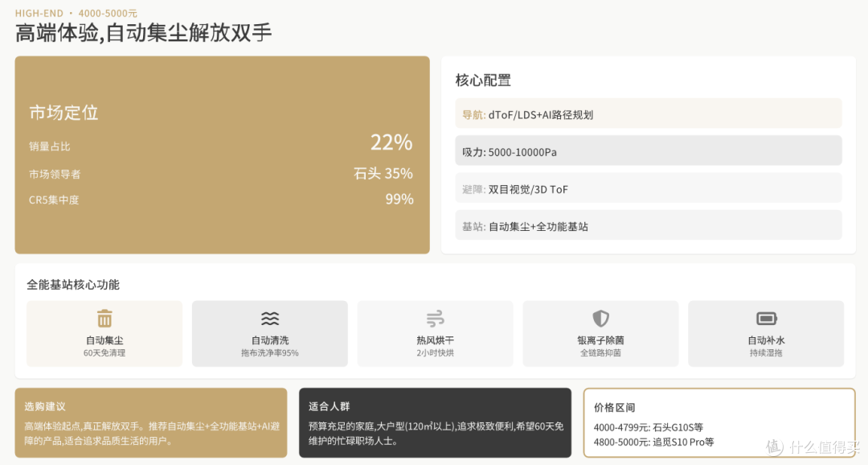Click the 销量占比 label

(x=49, y=146)
